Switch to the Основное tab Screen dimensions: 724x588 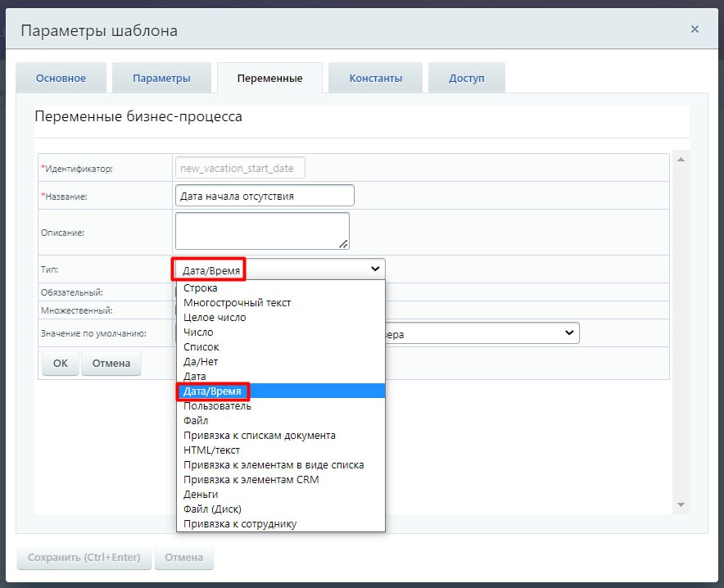(61, 79)
